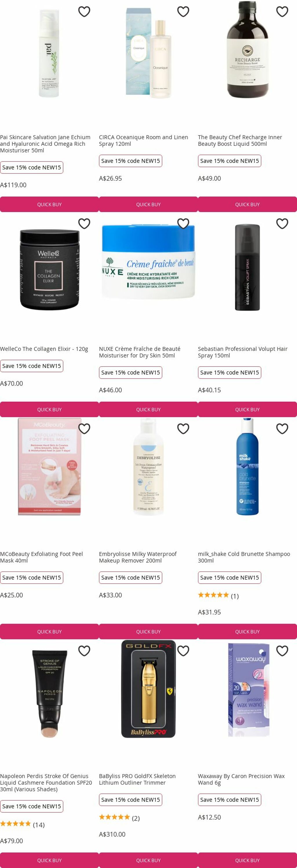Quick buy WelleCo The Collagen Elixir

click(49, 409)
